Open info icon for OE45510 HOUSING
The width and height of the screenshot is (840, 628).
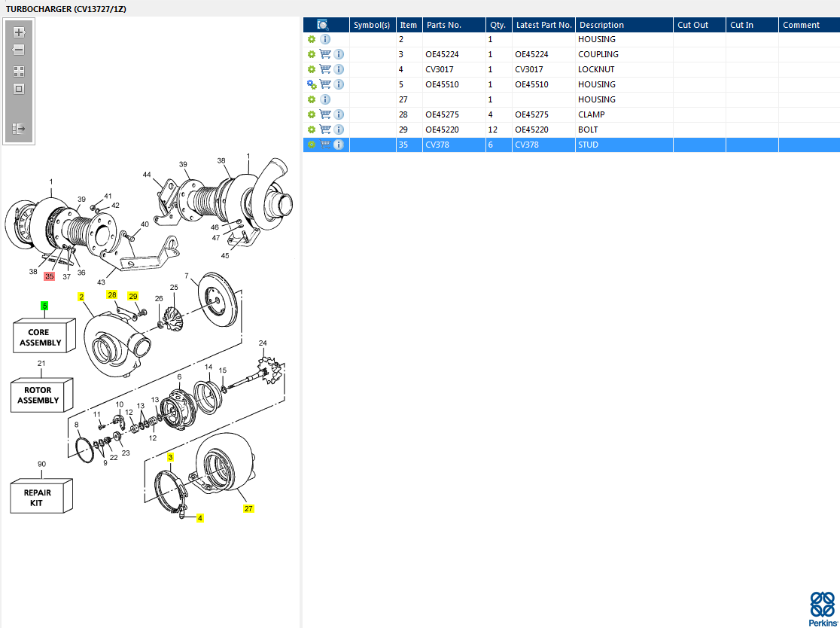[x=339, y=84]
